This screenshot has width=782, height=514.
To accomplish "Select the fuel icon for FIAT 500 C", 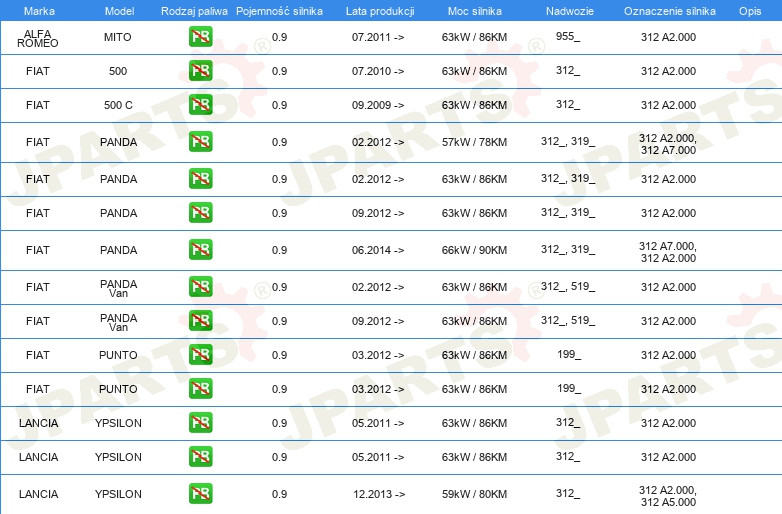I will 200,105.
